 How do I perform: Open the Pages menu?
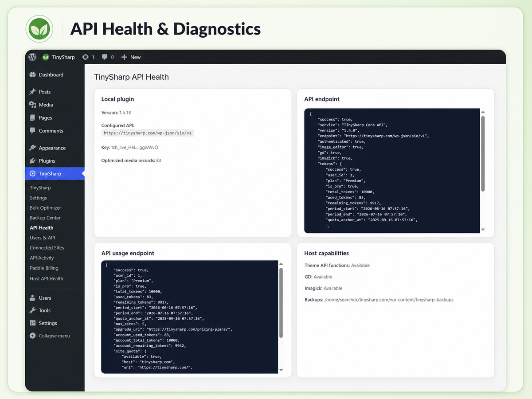click(45, 118)
